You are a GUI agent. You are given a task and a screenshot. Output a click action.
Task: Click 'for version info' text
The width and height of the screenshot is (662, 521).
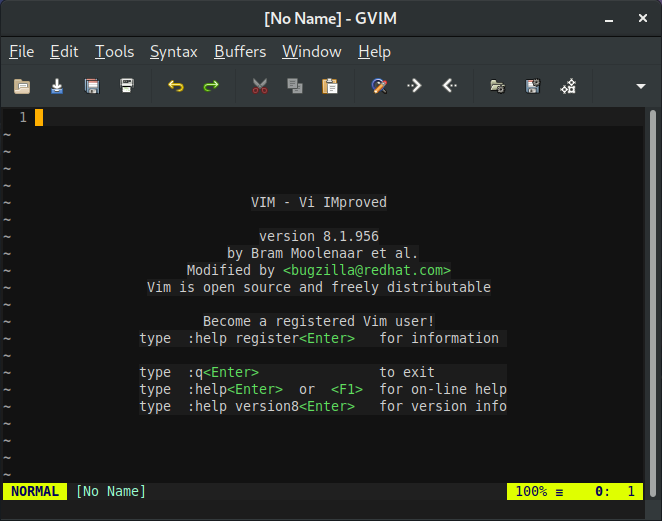(443, 406)
